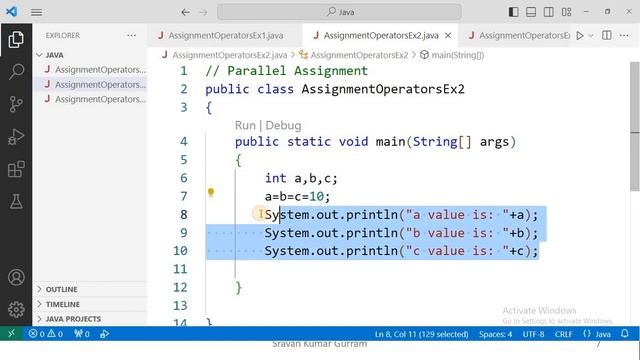This screenshot has height=360, width=640.
Task: Collapse the JAVA folder in Explorer
Action: tap(39, 55)
